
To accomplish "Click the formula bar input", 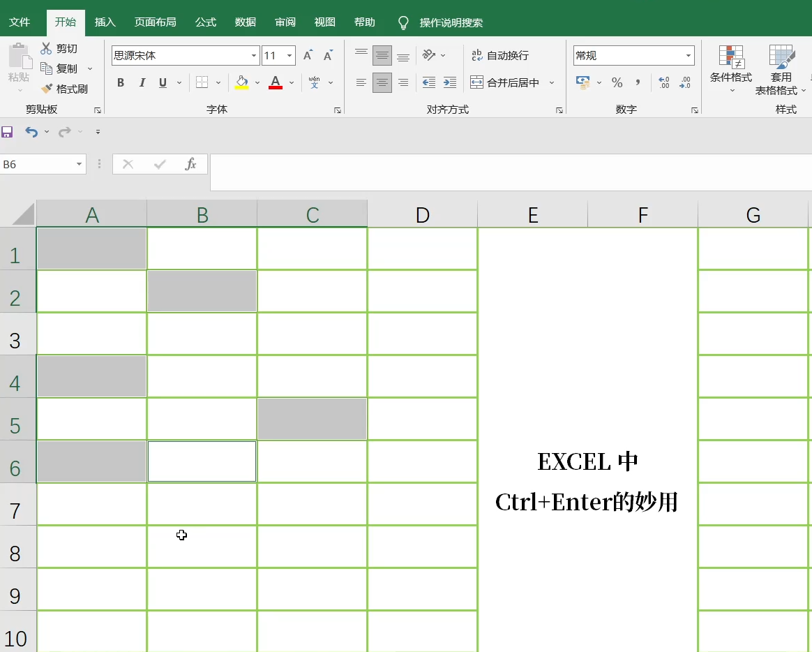I will tap(511, 172).
